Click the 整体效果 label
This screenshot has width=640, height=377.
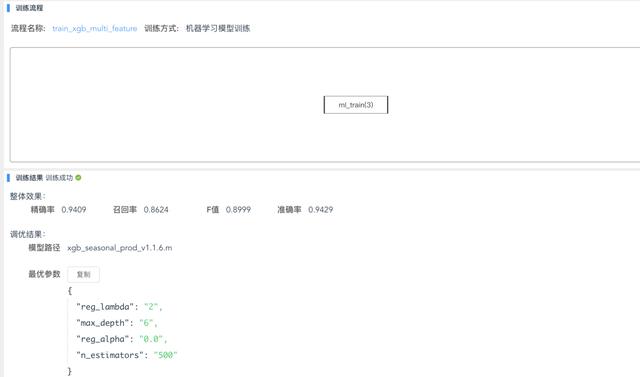(x=28, y=196)
